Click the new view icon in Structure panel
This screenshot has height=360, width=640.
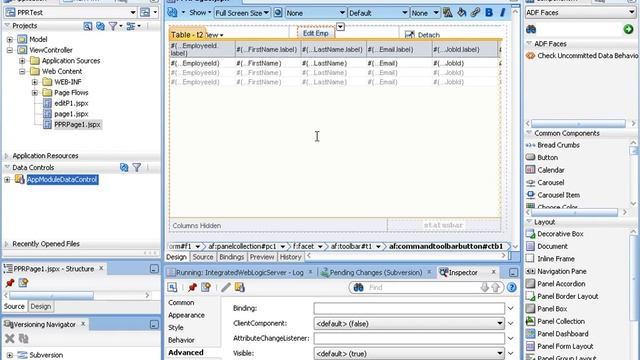click(x=23, y=282)
